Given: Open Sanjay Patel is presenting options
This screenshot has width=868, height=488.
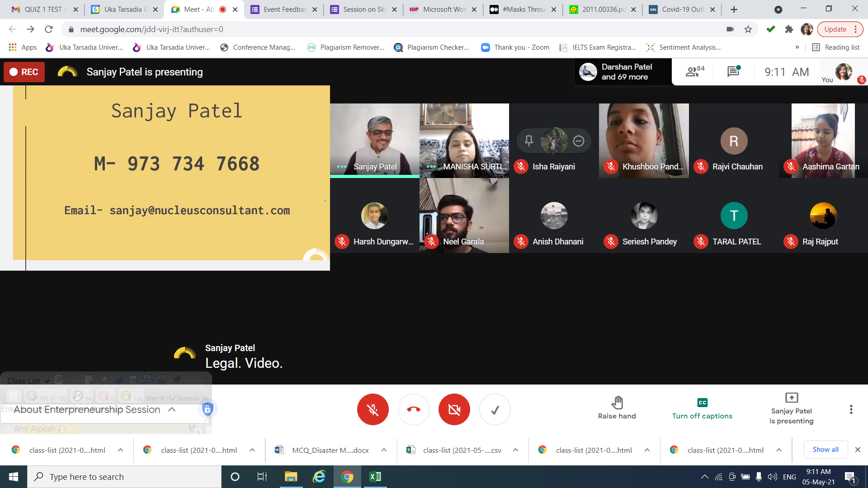Looking at the screenshot, I should [x=791, y=408].
